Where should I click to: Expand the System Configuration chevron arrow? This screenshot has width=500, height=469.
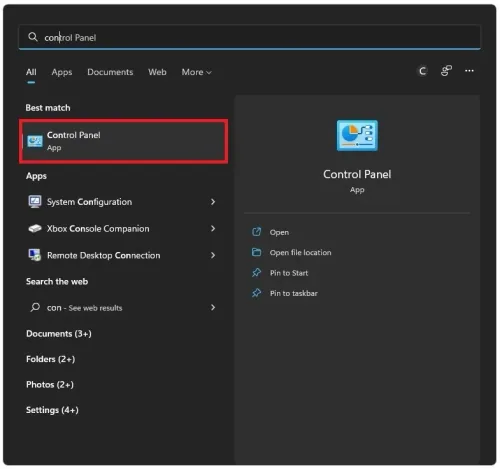[x=213, y=202]
